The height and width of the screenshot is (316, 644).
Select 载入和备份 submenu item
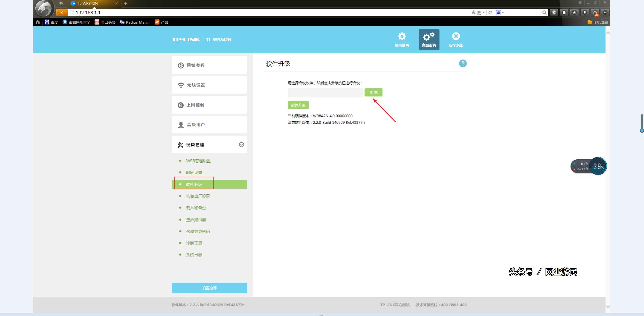click(x=196, y=208)
